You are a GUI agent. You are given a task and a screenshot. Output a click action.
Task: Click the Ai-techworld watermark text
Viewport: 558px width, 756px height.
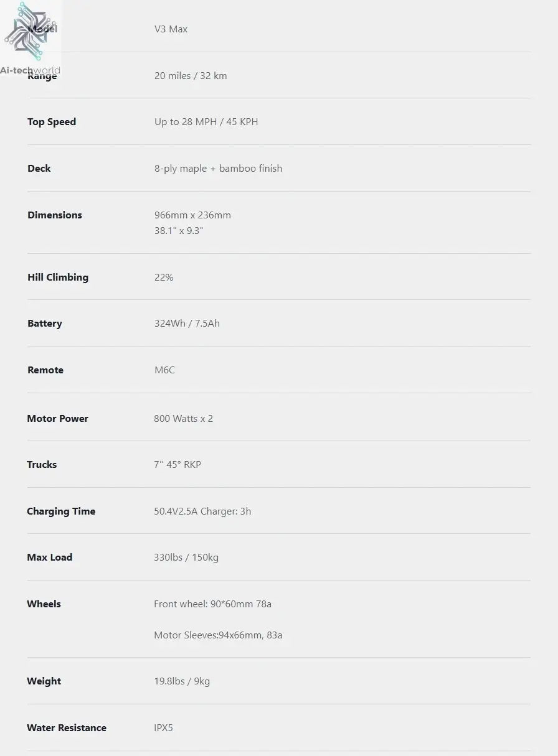coord(30,70)
